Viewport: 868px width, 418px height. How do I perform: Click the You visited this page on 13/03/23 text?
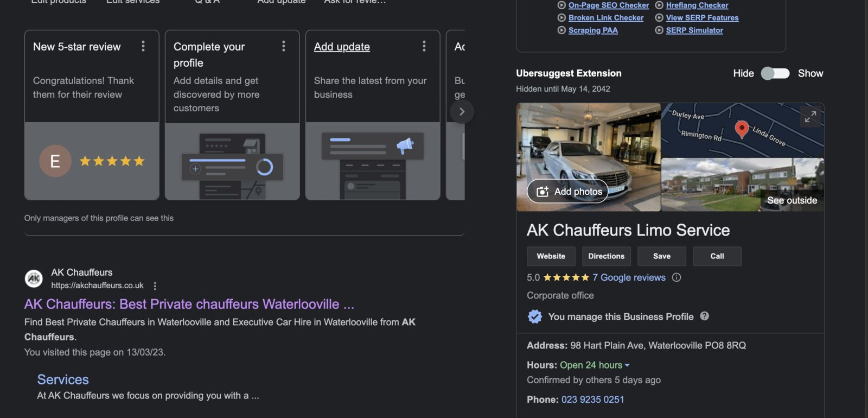click(x=95, y=352)
